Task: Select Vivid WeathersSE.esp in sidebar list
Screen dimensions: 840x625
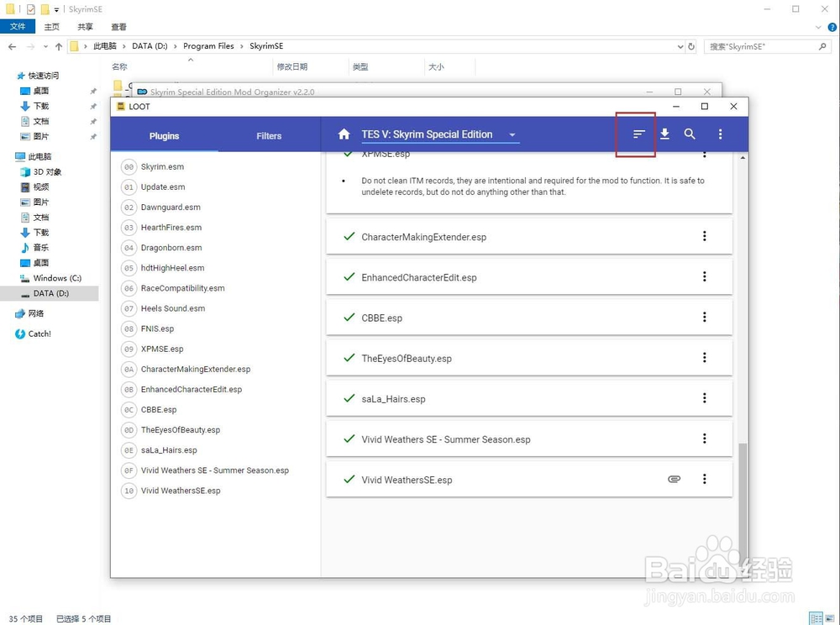Action: (x=181, y=491)
